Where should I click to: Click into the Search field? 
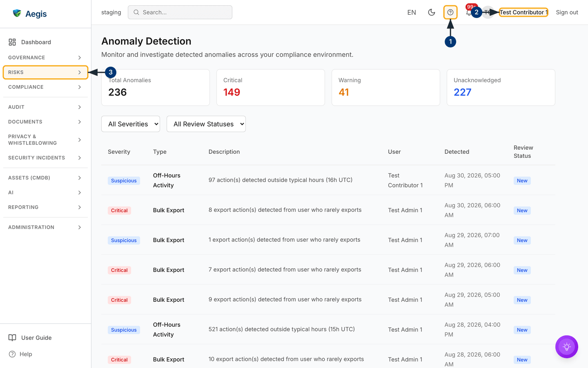click(x=180, y=12)
